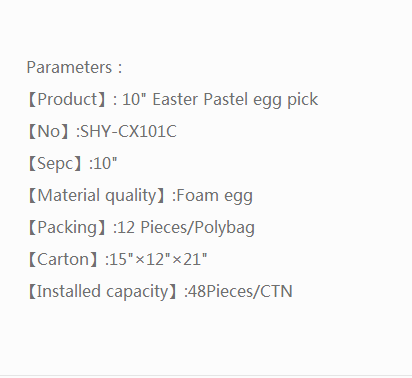Select the "Foam egg" material text
Screen dimensions: 412x378
[214, 196]
